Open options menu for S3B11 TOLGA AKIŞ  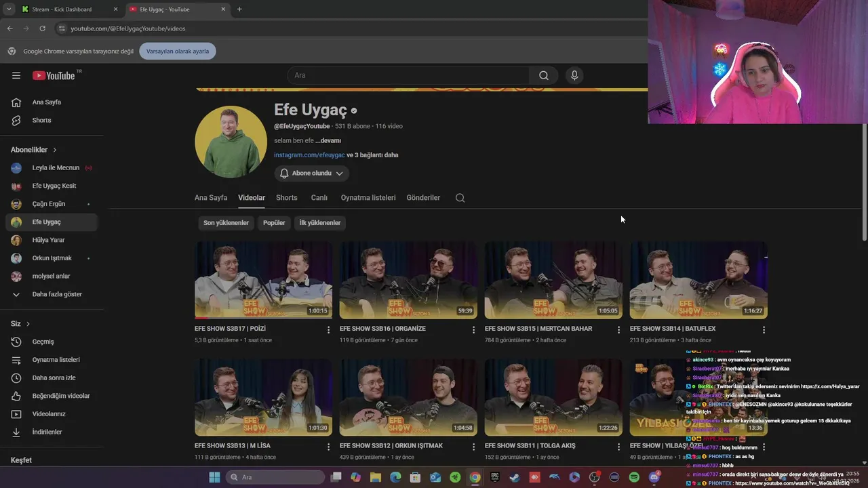pyautogui.click(x=618, y=447)
